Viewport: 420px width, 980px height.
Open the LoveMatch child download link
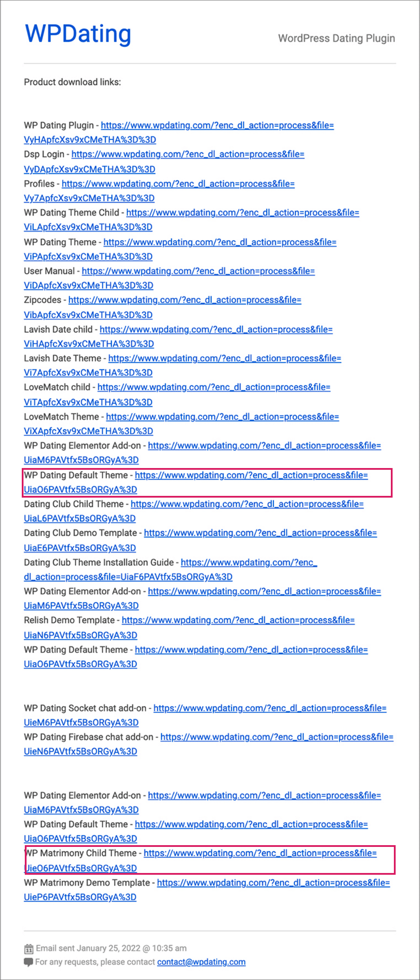point(214,387)
